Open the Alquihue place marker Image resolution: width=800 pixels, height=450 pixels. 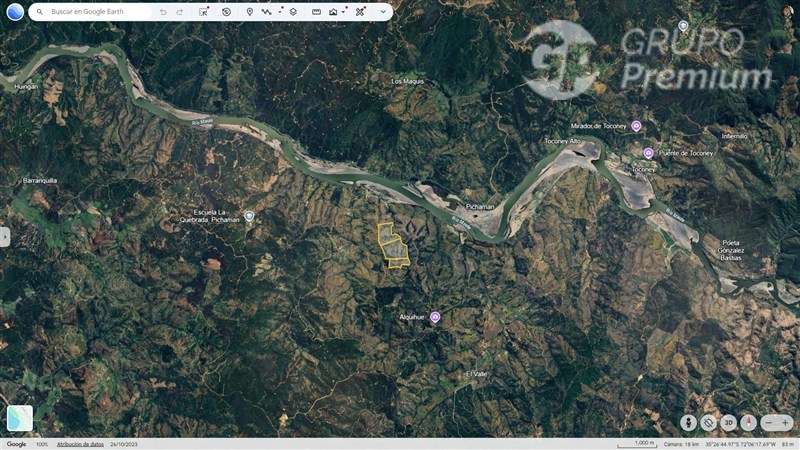pos(435,317)
